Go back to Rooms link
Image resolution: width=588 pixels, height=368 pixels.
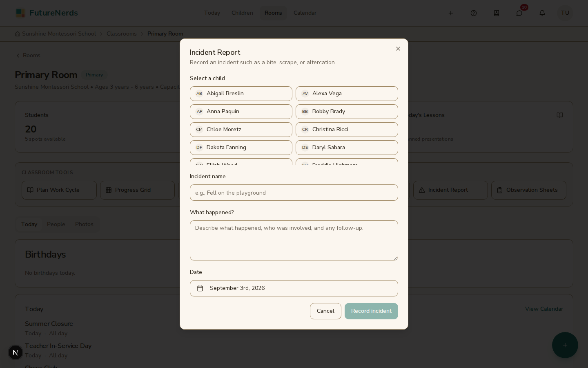click(28, 56)
